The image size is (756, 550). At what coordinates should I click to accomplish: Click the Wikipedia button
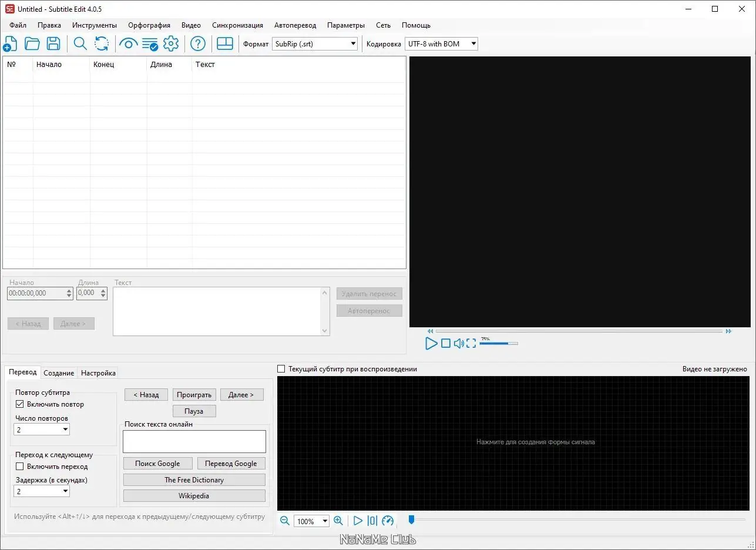point(194,496)
